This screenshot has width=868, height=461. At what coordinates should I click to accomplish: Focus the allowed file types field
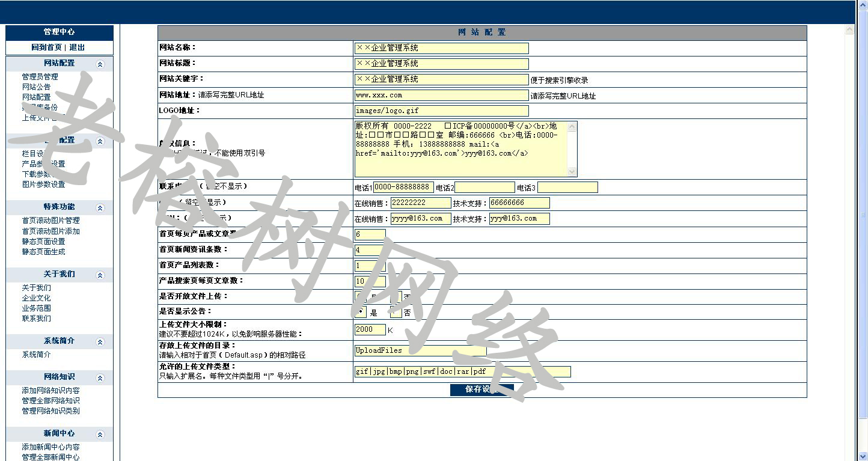coord(462,371)
